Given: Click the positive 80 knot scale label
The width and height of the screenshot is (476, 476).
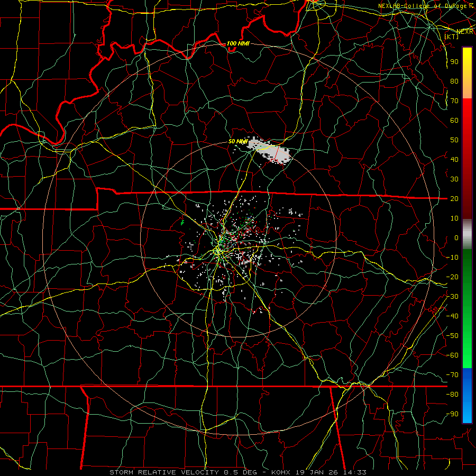Looking at the screenshot, I should click(454, 81).
